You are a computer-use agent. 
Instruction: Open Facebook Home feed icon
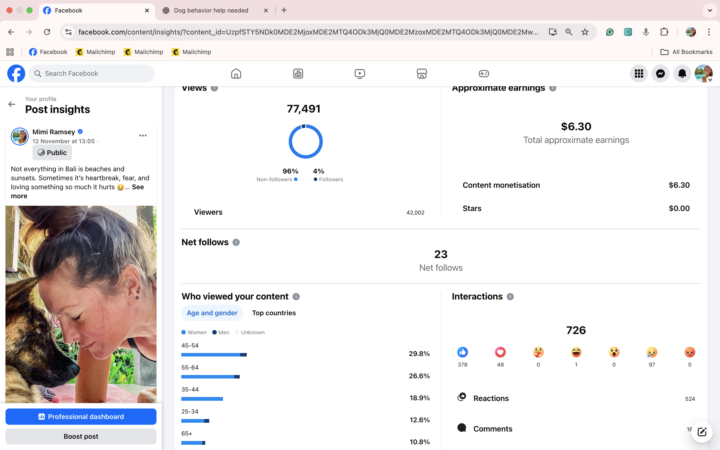click(236, 73)
